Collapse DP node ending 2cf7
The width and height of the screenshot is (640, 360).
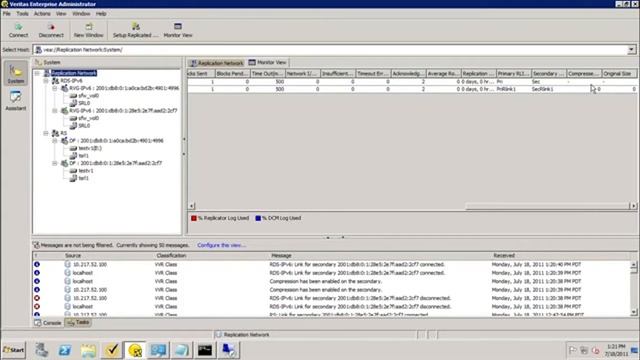[x=55, y=163]
